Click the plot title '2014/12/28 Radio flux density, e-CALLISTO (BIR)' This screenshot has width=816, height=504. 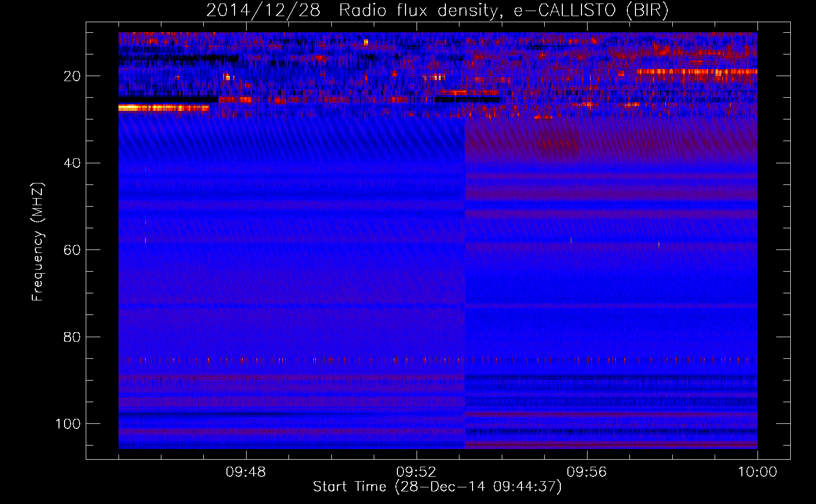pos(437,11)
